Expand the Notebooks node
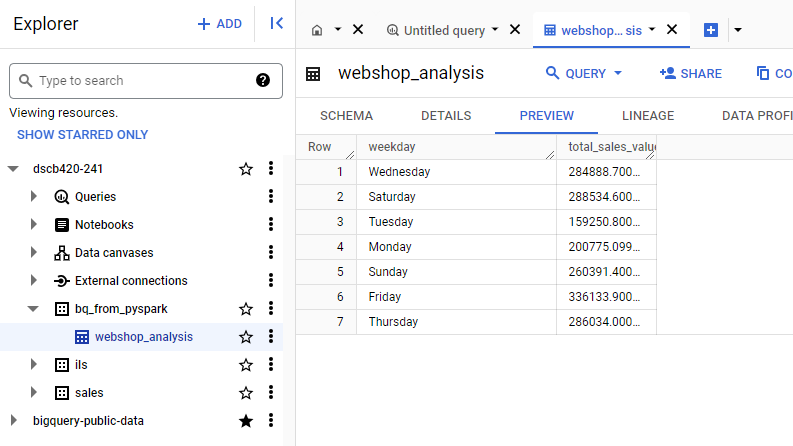The width and height of the screenshot is (793, 446). pyautogui.click(x=33, y=224)
